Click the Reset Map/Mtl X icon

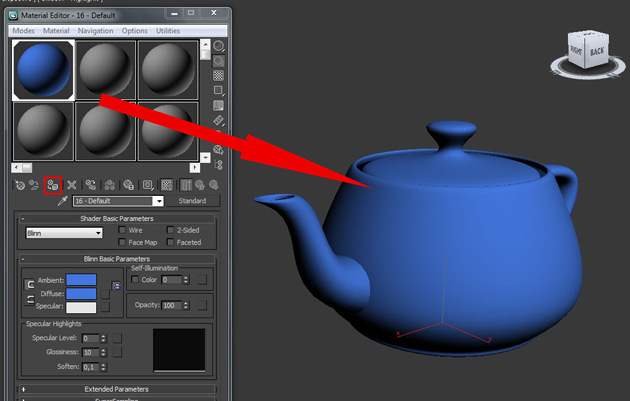click(x=72, y=185)
